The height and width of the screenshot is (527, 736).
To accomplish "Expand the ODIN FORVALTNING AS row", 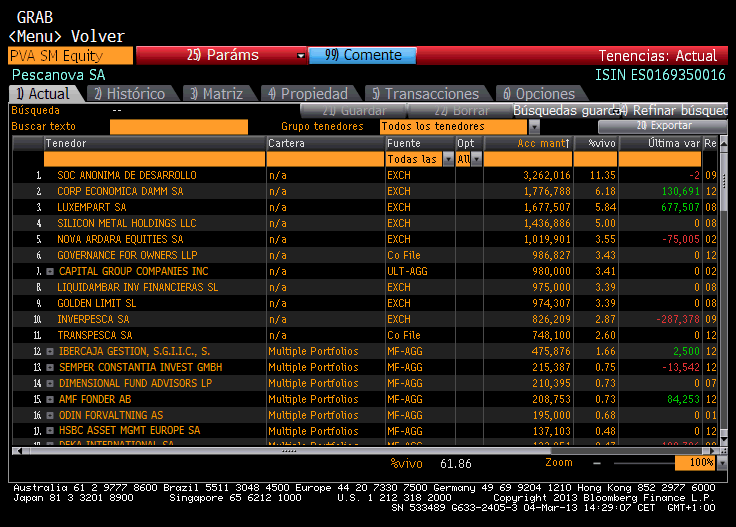I will 50,415.
